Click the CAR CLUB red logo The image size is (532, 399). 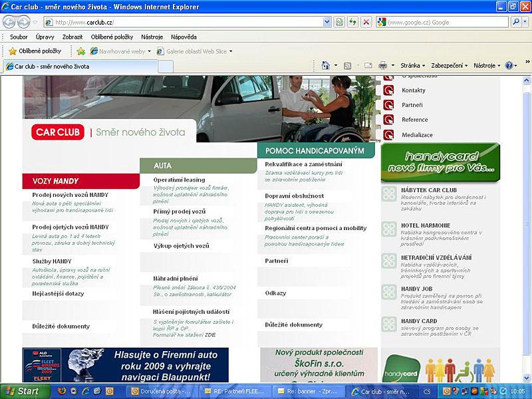point(58,132)
